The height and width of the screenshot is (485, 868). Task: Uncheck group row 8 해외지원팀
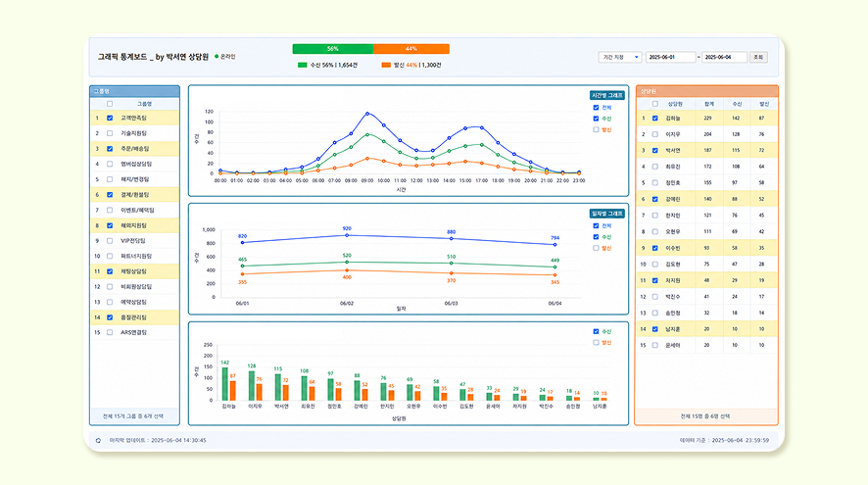pyautogui.click(x=110, y=226)
